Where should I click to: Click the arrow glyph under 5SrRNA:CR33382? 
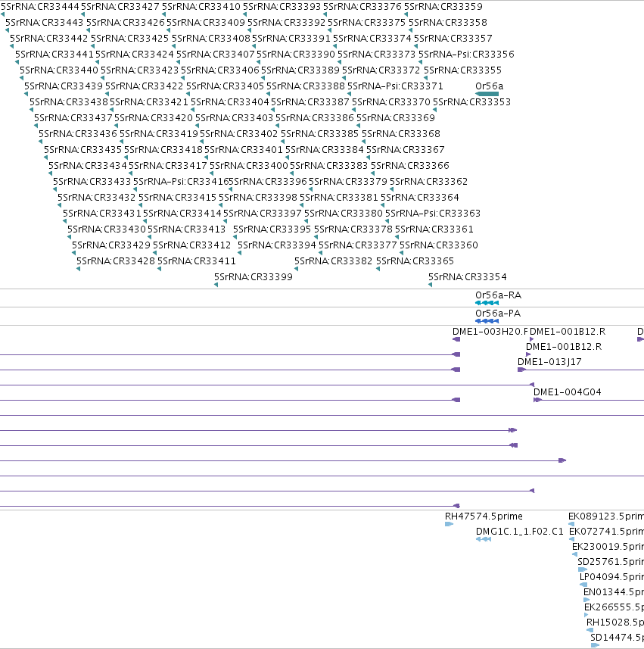(x=296, y=269)
